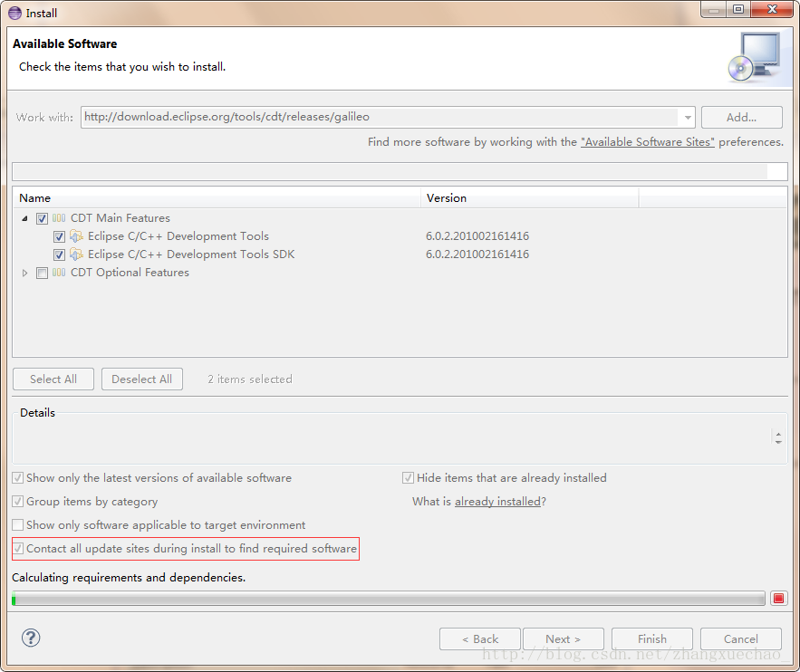Uncheck Eclipse C/C++ Development Tools checkbox
Viewport: 800px width, 672px height.
click(x=59, y=236)
